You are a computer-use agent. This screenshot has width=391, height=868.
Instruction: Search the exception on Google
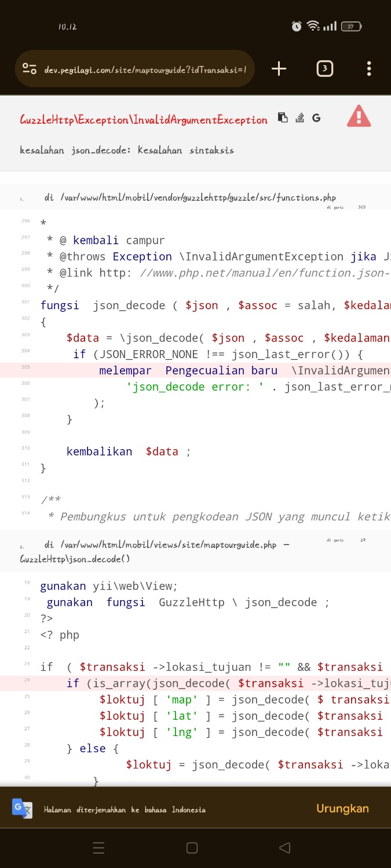pyautogui.click(x=316, y=117)
